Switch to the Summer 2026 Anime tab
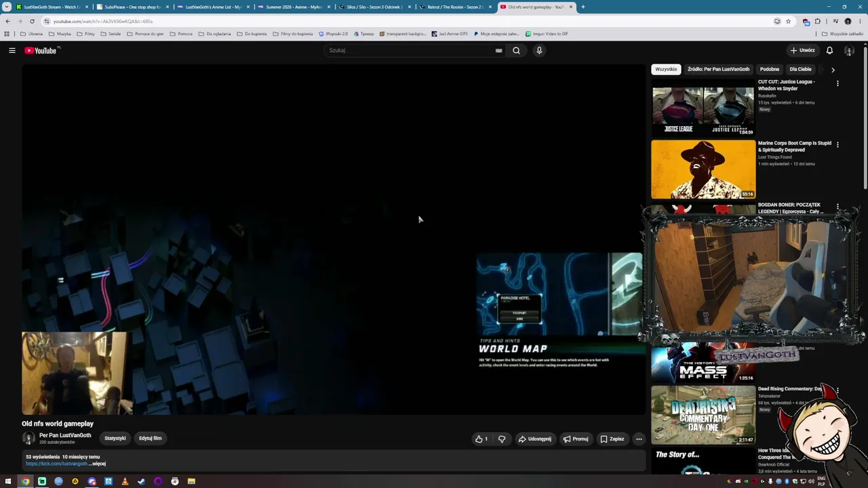This screenshot has width=868, height=488. tap(294, 7)
